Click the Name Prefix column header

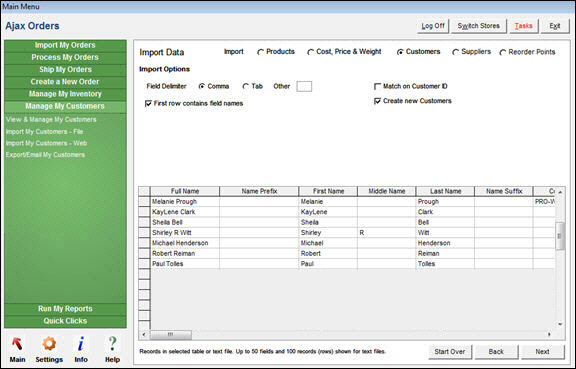coord(259,191)
